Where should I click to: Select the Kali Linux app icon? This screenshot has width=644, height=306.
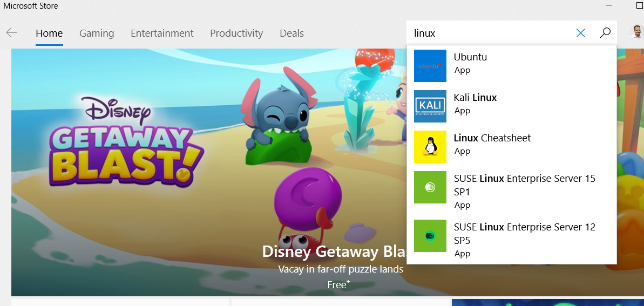click(x=430, y=106)
